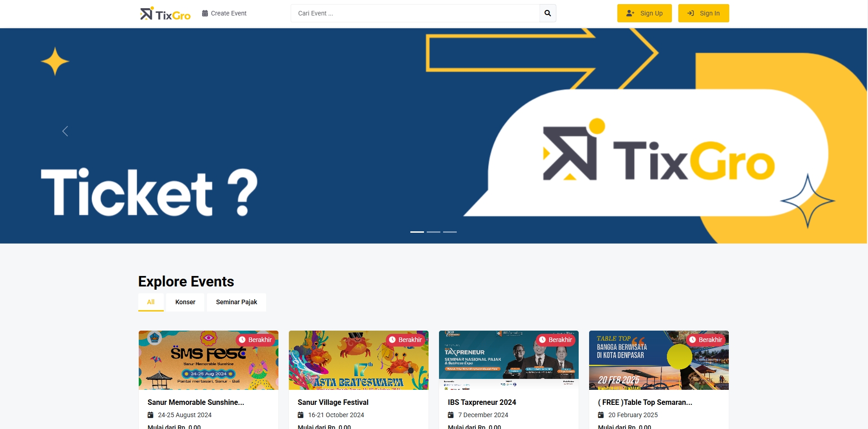Click the search magnifier button

coord(548,13)
